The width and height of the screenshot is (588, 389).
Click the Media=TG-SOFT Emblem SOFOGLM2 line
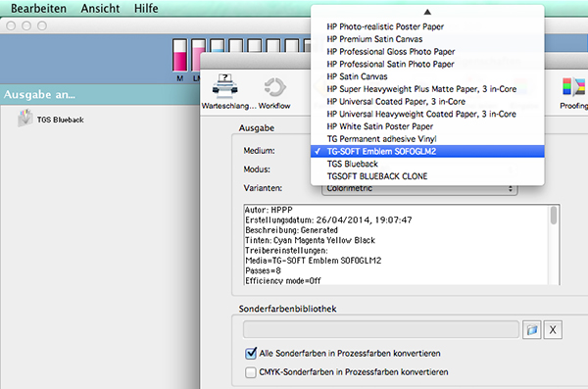click(314, 261)
